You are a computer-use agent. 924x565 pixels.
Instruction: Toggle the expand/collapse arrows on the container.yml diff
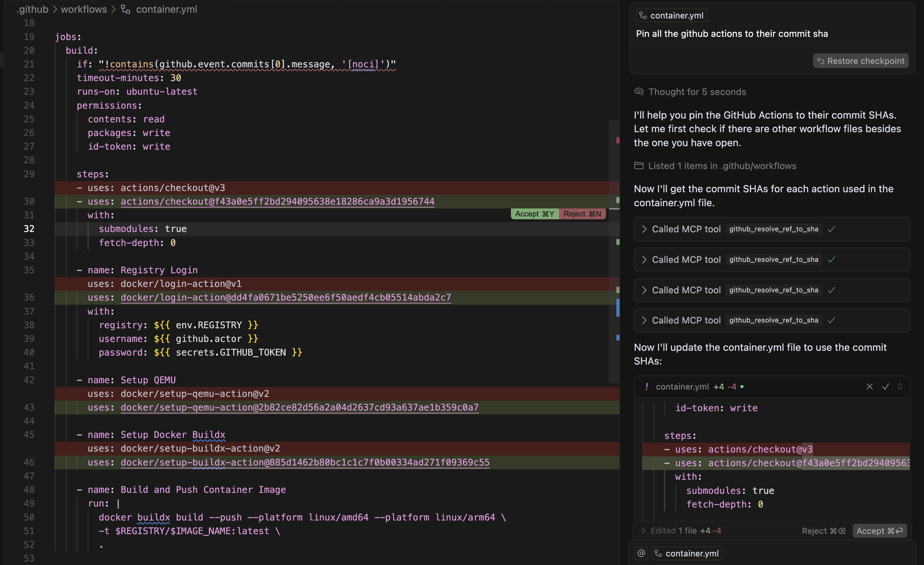click(x=900, y=386)
